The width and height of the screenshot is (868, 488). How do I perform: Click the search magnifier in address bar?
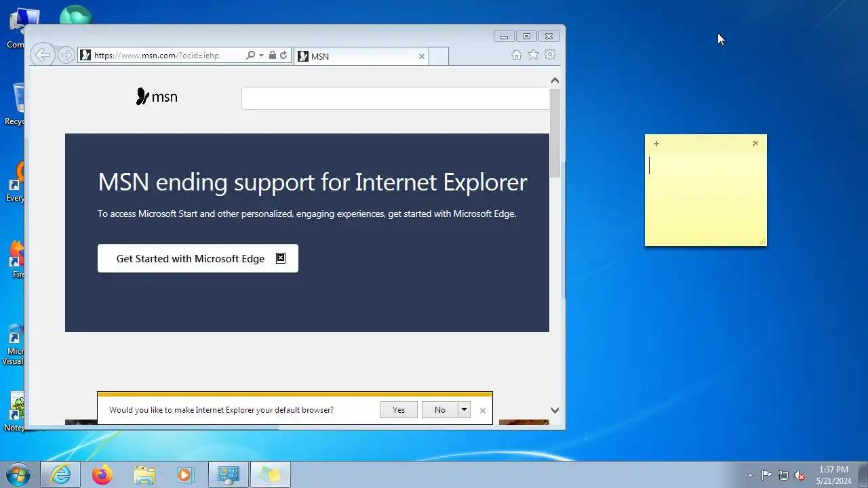coord(250,56)
